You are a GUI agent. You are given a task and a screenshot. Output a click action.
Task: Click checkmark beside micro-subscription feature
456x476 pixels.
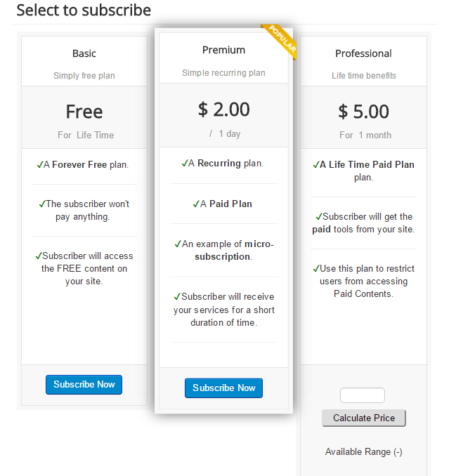click(178, 244)
